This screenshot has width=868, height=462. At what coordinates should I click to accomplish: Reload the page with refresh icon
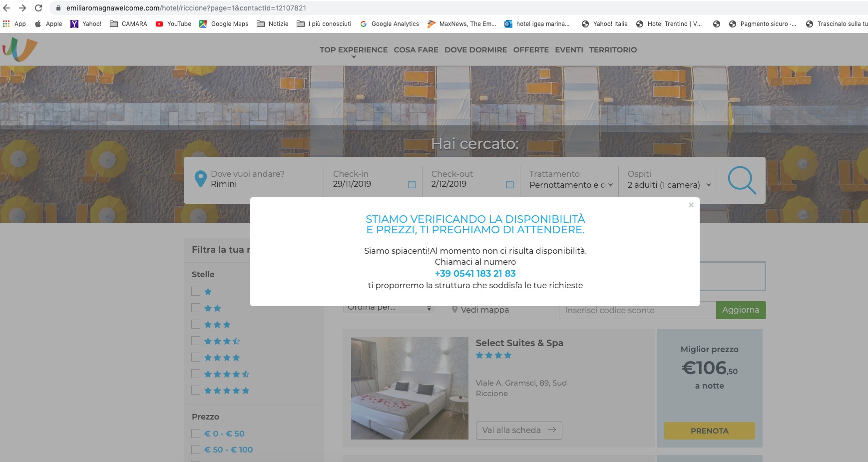tap(38, 8)
